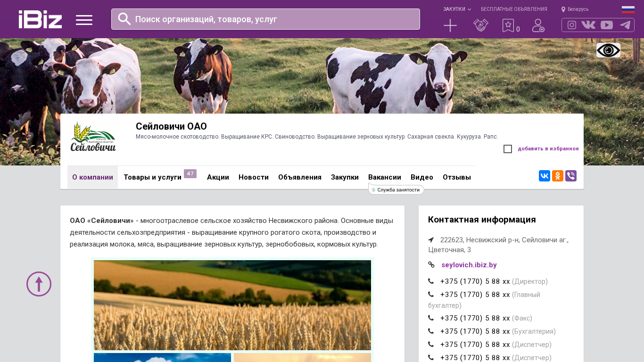Share company page on VK

pos(545,176)
